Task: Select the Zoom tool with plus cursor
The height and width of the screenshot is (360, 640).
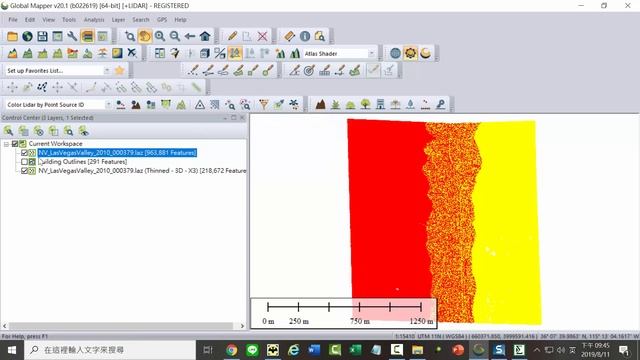Action: click(130, 36)
